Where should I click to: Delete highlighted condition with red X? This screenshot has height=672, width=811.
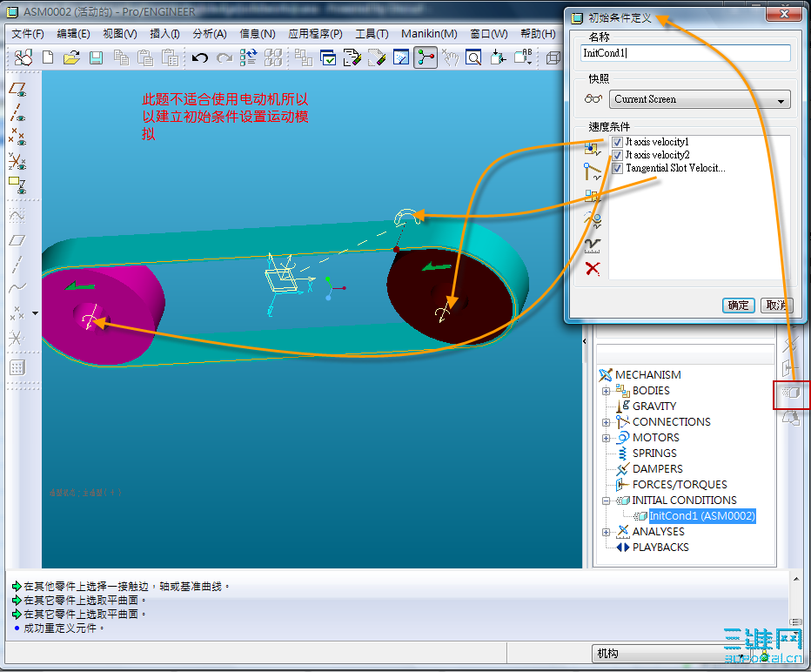point(593,268)
